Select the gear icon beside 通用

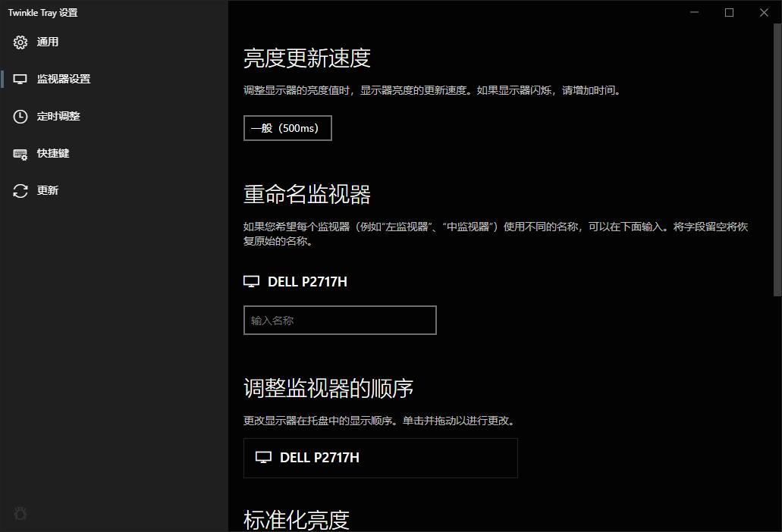tap(20, 42)
